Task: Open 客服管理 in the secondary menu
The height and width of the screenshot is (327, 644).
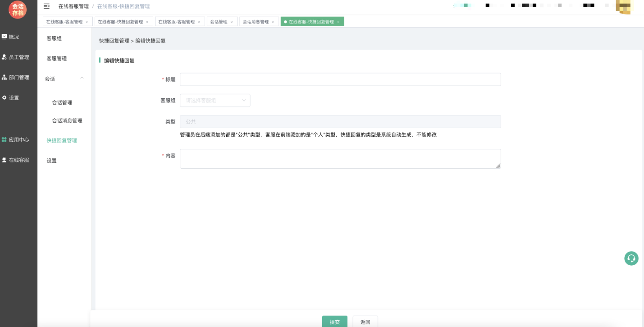Action: (57, 59)
